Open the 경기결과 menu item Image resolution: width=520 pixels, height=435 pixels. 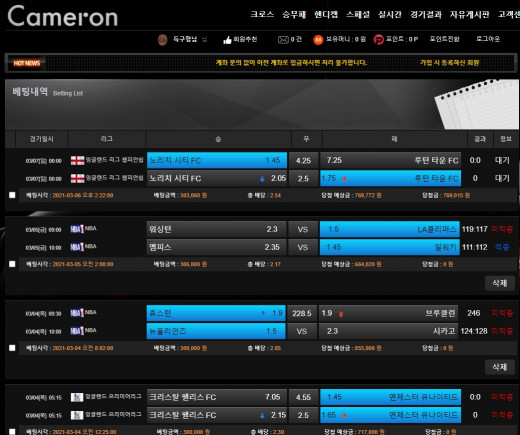(426, 14)
